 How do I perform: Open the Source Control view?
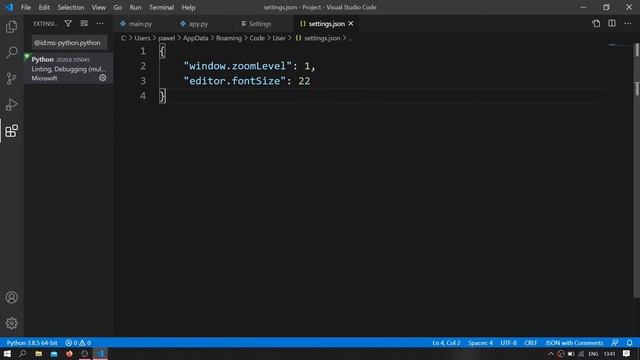[x=11, y=78]
